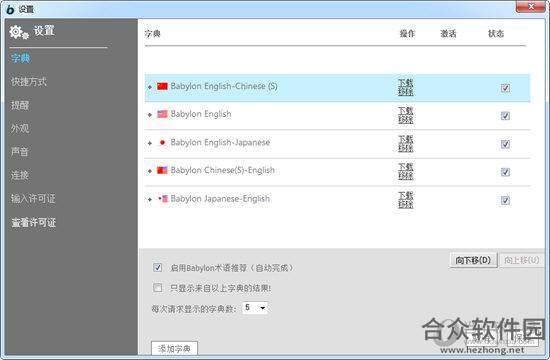Screen dimensions: 550x360
Task: Click the US flag icon beside Babylon English
Action: coord(162,114)
